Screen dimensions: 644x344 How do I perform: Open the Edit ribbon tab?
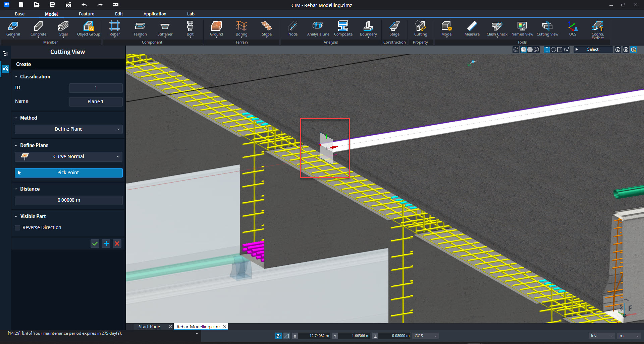[119, 14]
